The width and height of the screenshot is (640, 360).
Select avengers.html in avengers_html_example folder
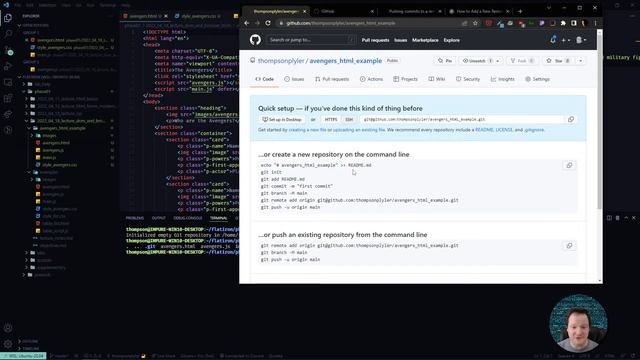point(56,143)
